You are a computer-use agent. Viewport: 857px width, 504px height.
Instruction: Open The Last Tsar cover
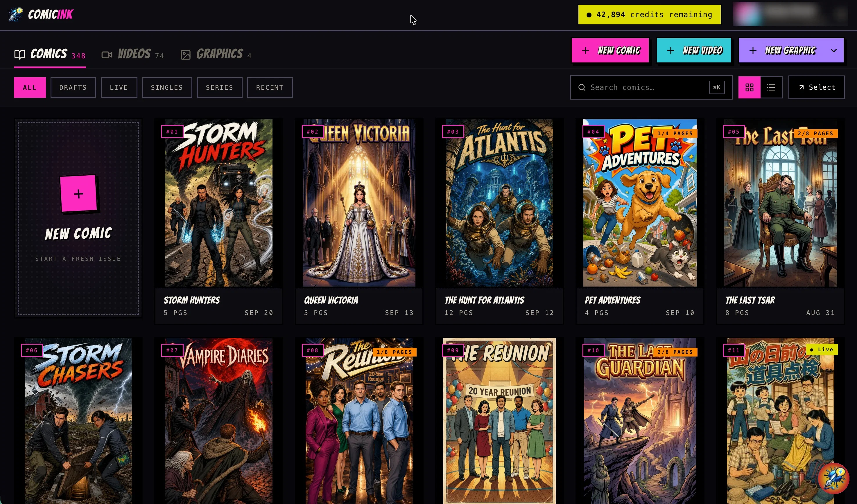coord(780,203)
